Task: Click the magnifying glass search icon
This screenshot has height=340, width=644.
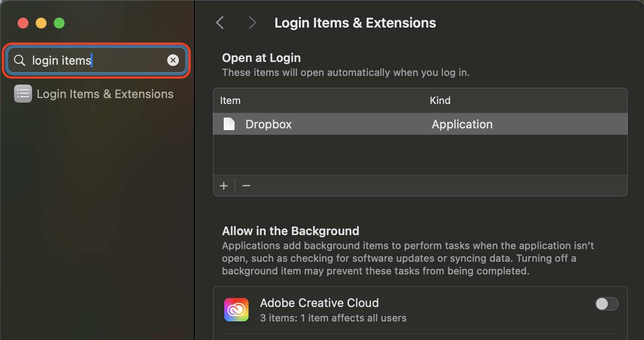Action: pyautogui.click(x=19, y=60)
